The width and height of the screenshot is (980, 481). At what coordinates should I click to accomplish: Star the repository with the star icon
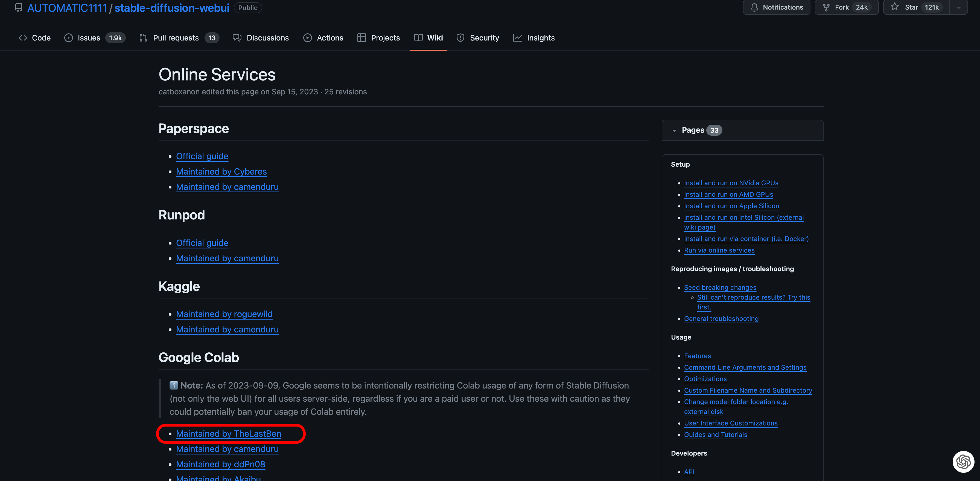click(x=895, y=7)
